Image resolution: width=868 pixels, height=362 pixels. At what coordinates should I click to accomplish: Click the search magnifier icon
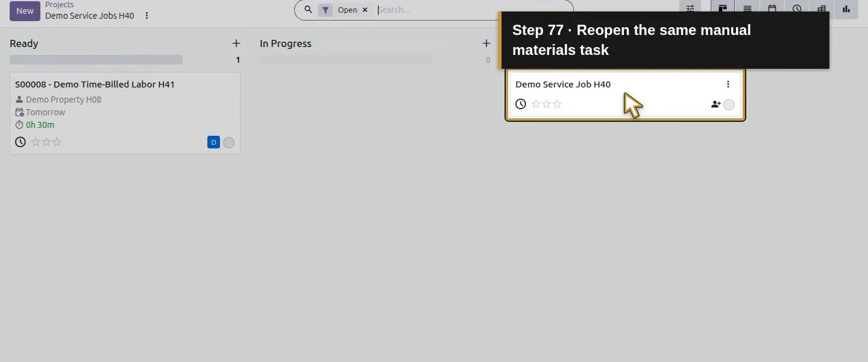[308, 10]
